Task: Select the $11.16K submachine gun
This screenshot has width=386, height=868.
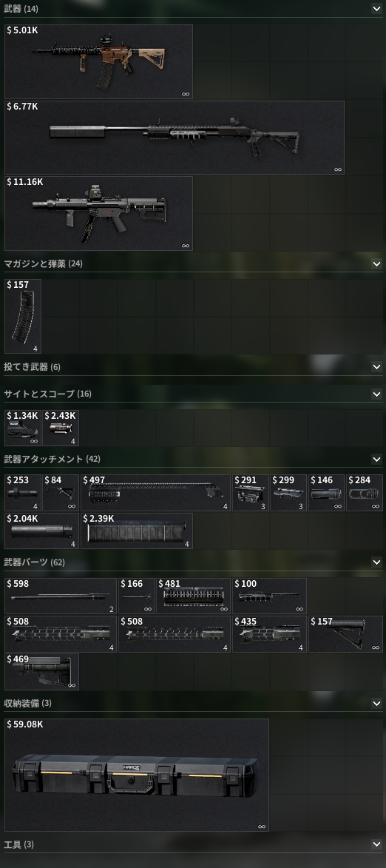Action: click(x=98, y=213)
